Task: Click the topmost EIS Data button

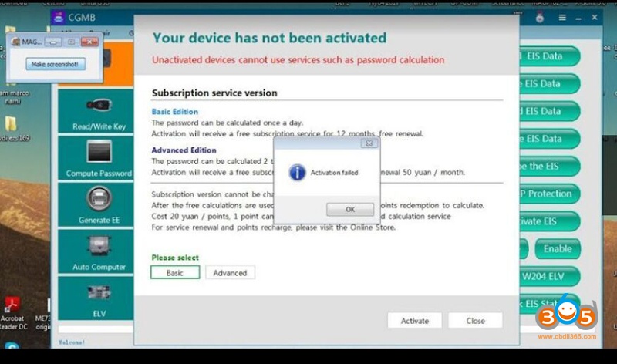Action: [x=549, y=56]
